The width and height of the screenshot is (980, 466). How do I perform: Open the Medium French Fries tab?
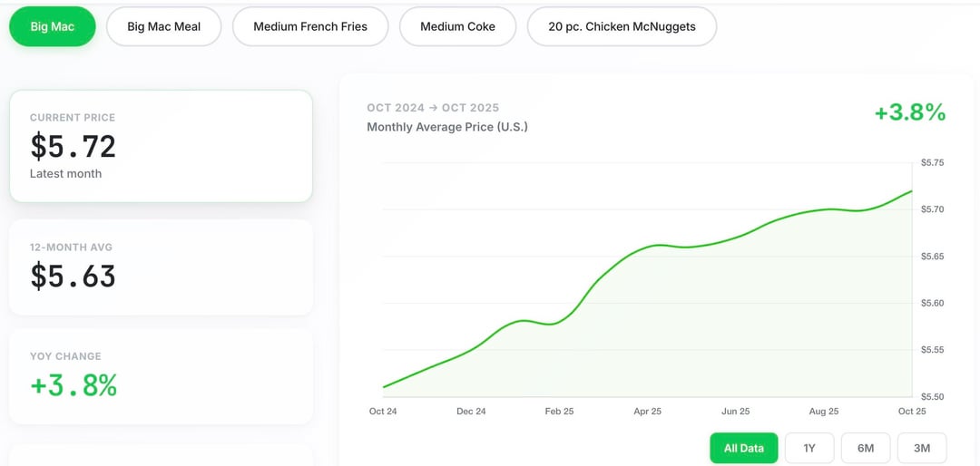[310, 26]
